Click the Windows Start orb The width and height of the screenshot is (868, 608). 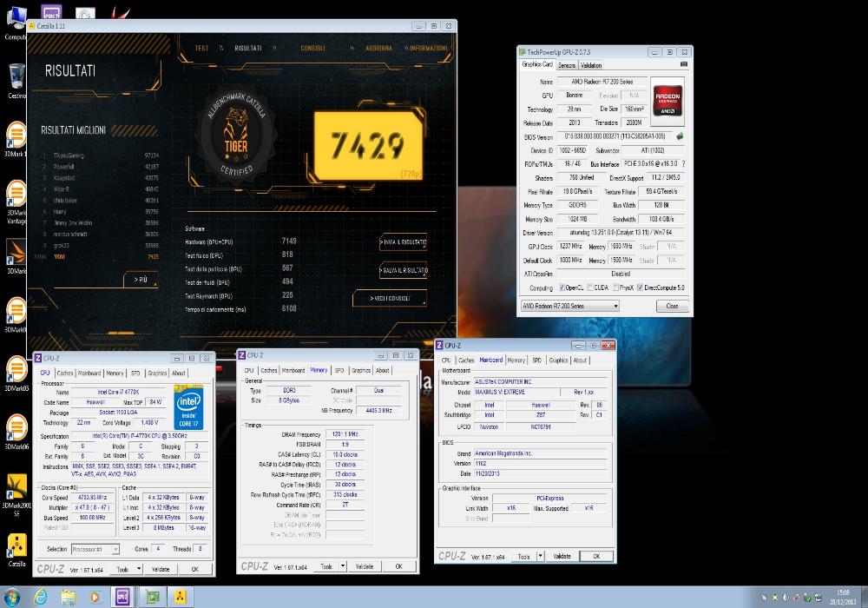pyautogui.click(x=11, y=597)
